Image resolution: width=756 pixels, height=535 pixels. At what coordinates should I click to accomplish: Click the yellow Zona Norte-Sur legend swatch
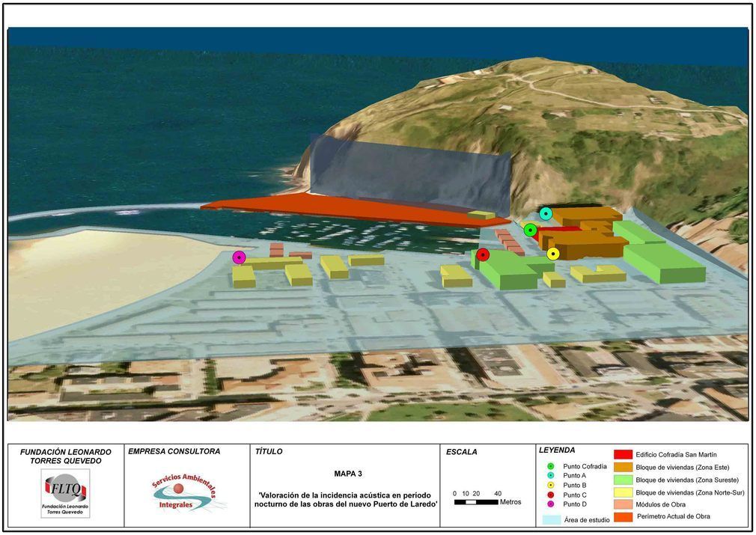[x=623, y=492]
